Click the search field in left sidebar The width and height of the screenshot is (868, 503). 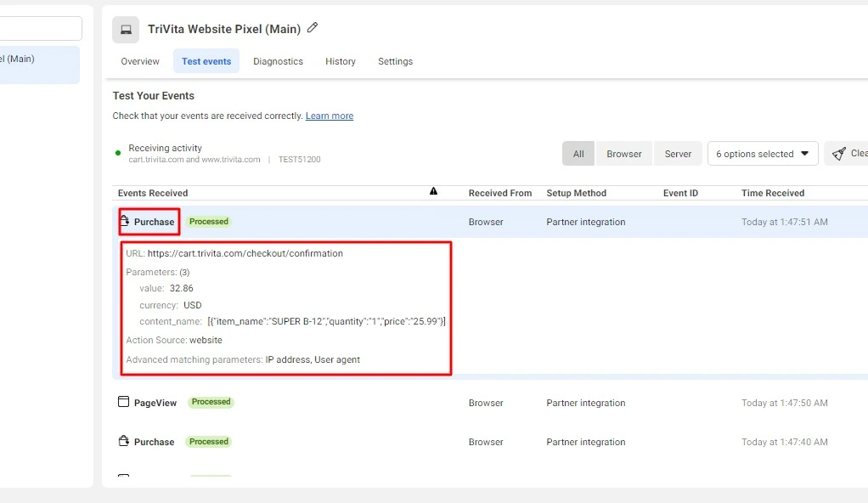pyautogui.click(x=41, y=28)
